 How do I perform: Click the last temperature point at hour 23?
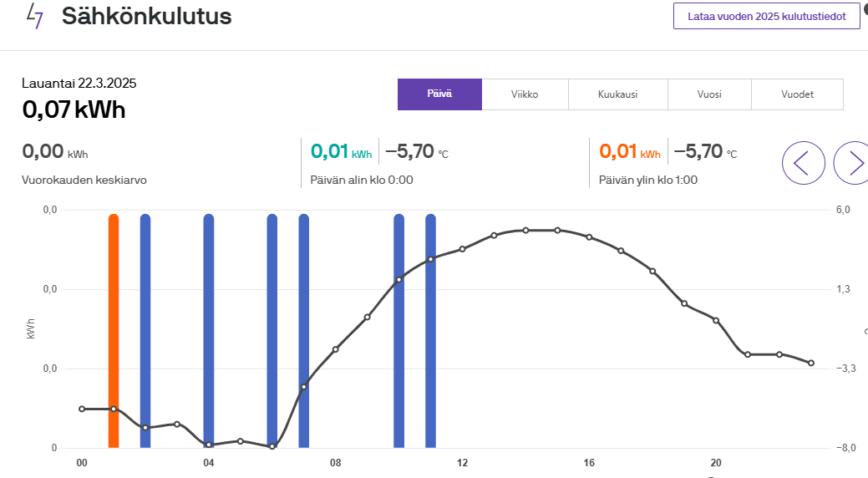pyautogui.click(x=811, y=363)
